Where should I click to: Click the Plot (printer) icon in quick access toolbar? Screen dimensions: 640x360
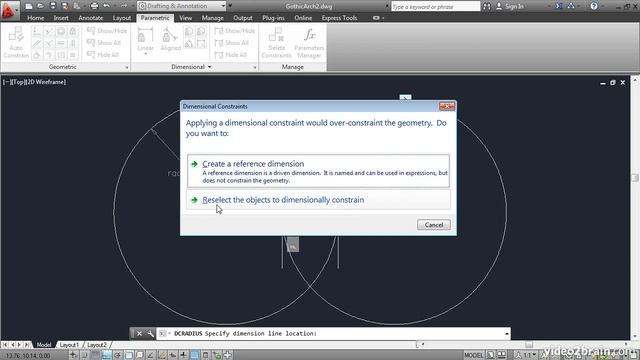(94, 6)
